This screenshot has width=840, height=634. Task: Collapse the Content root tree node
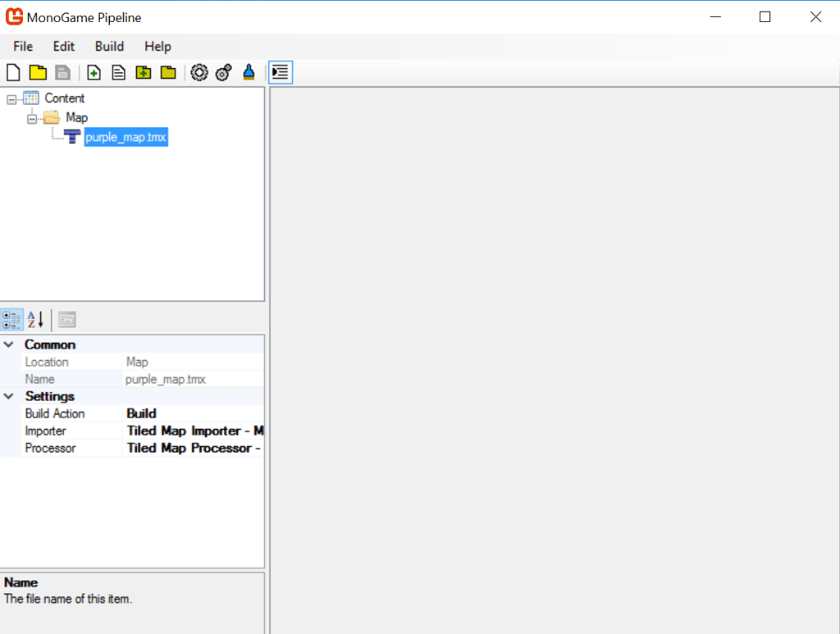(x=11, y=99)
